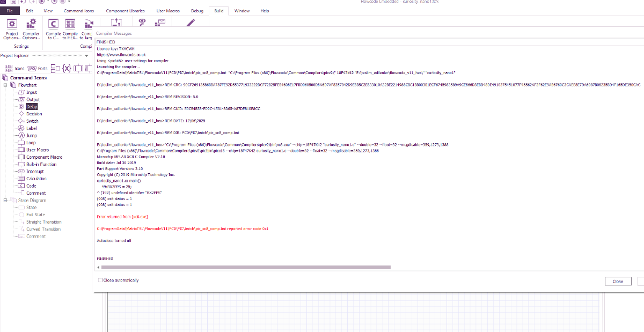Open the Component Libraries menu
The height and width of the screenshot is (332, 644).
point(125,11)
